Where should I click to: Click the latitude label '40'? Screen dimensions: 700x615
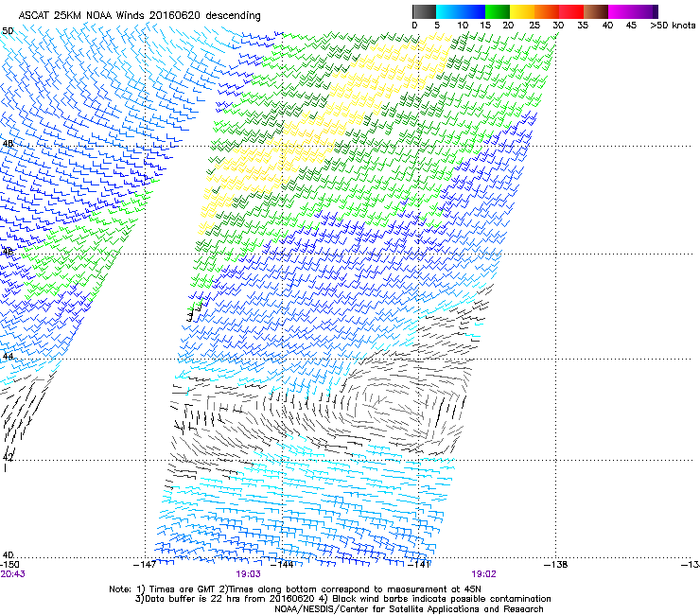8,554
